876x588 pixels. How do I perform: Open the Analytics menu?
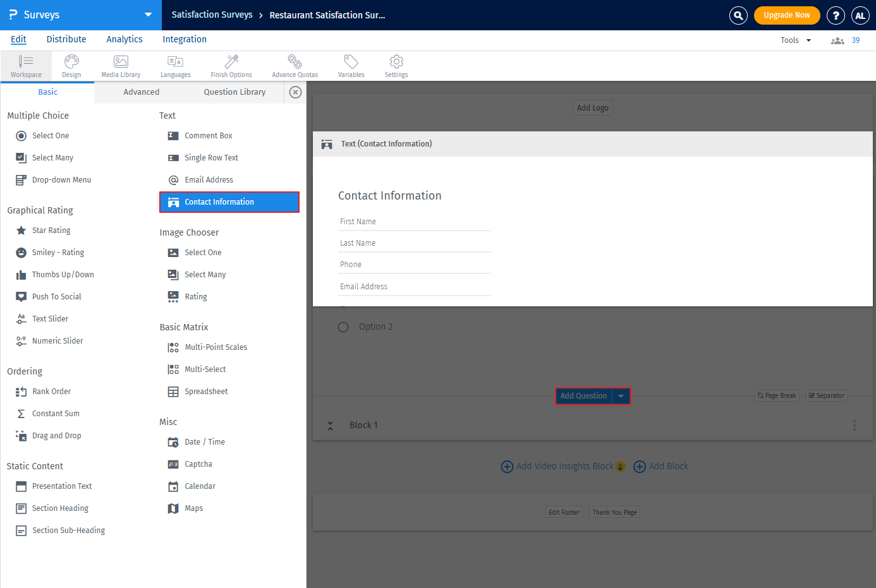pyautogui.click(x=125, y=39)
